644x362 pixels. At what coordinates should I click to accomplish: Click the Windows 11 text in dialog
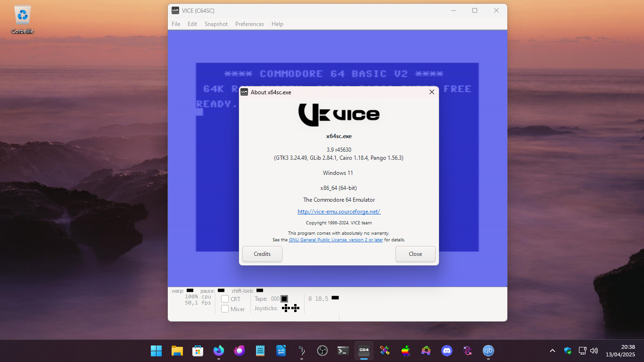338,173
